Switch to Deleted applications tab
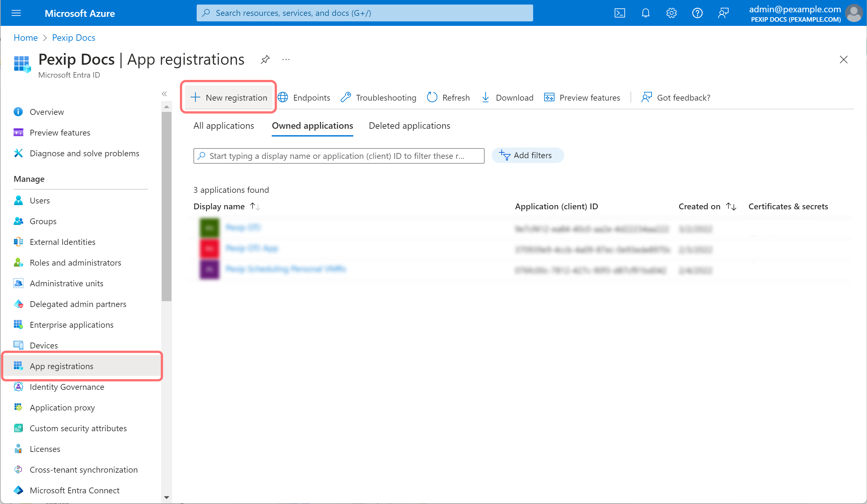Viewport: 867px width, 504px height. click(x=409, y=126)
